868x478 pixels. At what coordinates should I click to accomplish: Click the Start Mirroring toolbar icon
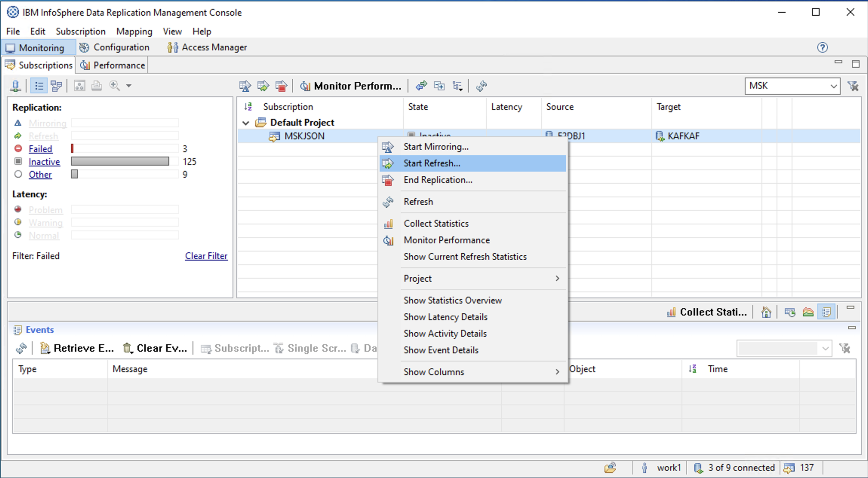coord(245,86)
